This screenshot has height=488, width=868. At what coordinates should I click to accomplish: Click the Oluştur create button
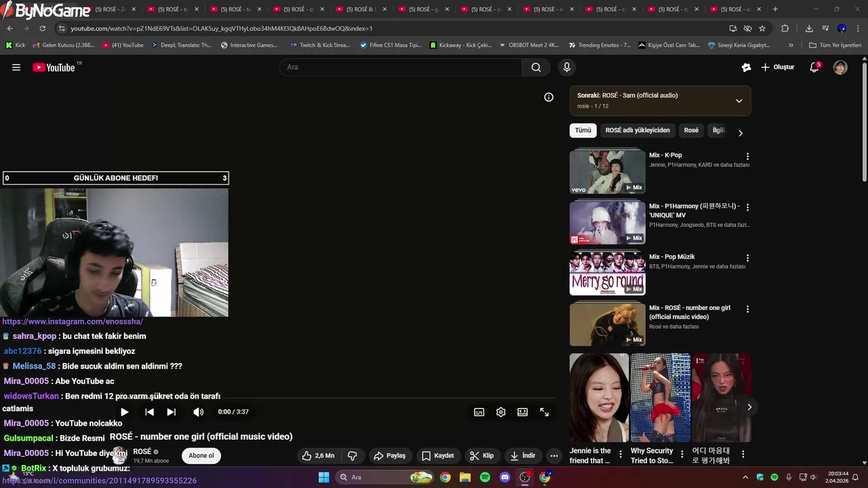click(777, 67)
